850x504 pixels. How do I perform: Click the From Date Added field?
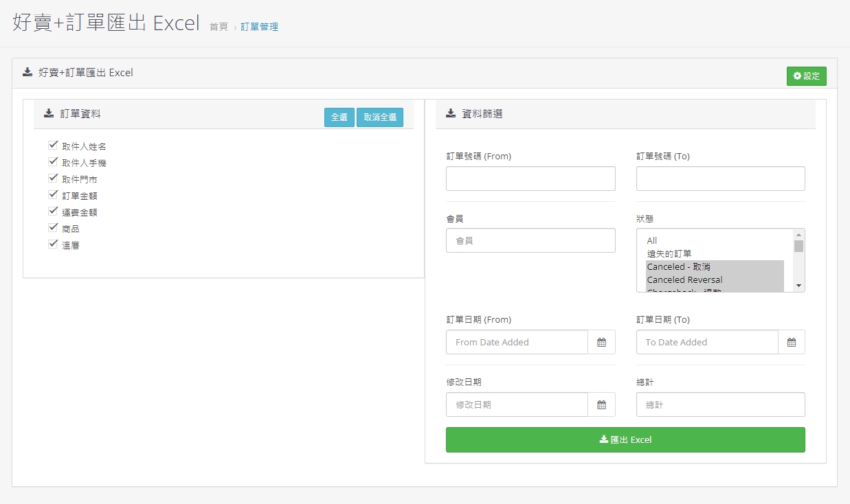pos(517,342)
